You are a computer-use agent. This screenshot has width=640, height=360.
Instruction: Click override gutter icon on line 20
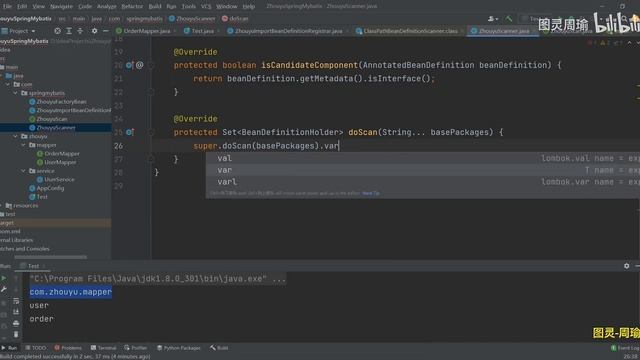[x=129, y=65]
